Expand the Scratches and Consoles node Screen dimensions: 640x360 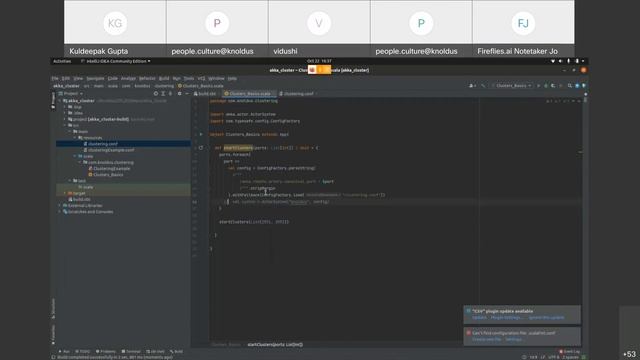pos(60,212)
